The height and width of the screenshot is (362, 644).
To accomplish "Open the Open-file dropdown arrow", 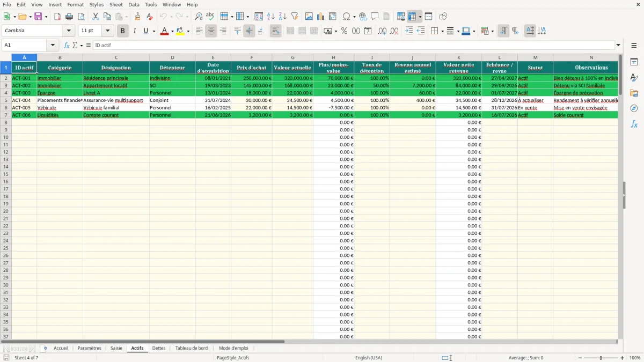I will [30, 17].
